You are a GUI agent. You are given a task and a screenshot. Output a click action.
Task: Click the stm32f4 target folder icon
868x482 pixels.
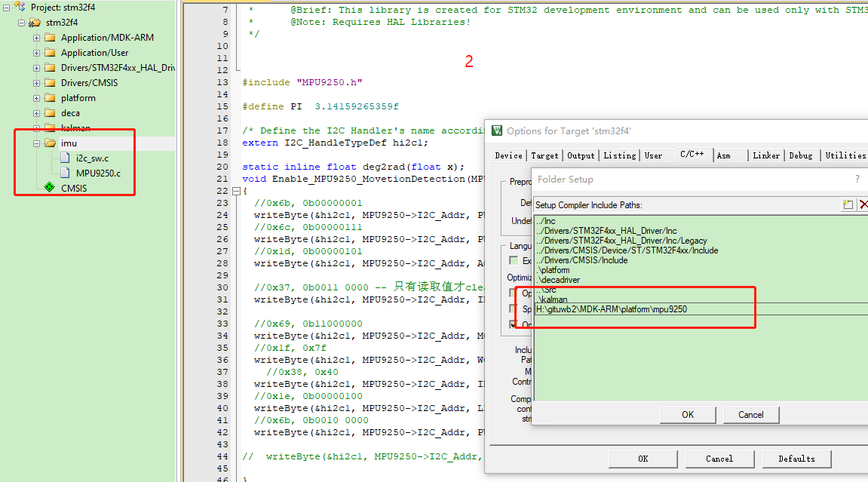point(35,23)
